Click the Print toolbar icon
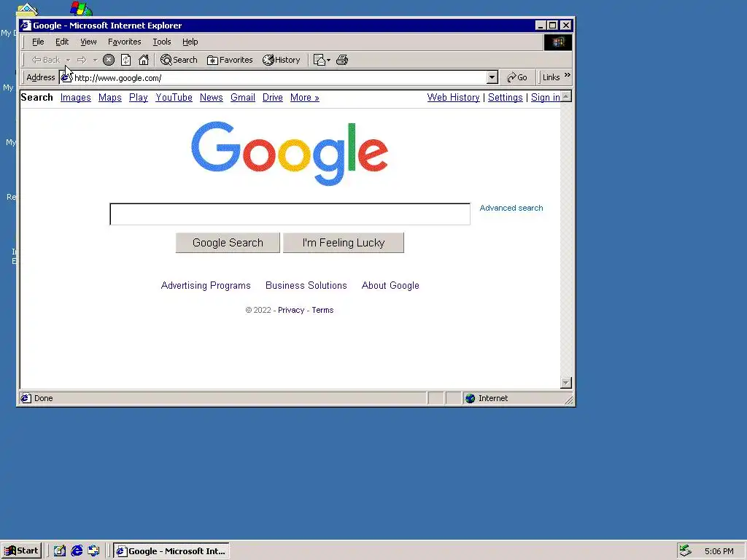The width and height of the screenshot is (747, 560). pyautogui.click(x=342, y=60)
